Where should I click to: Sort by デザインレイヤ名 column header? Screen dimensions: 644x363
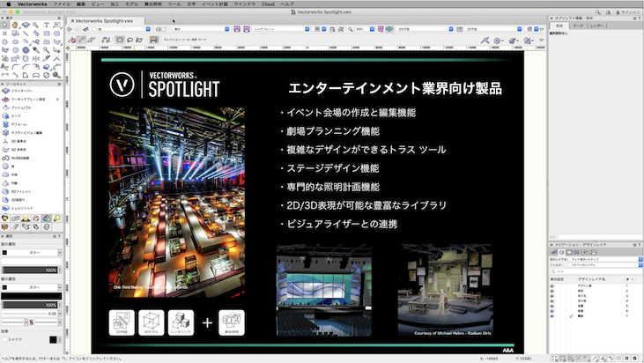[x=591, y=279]
